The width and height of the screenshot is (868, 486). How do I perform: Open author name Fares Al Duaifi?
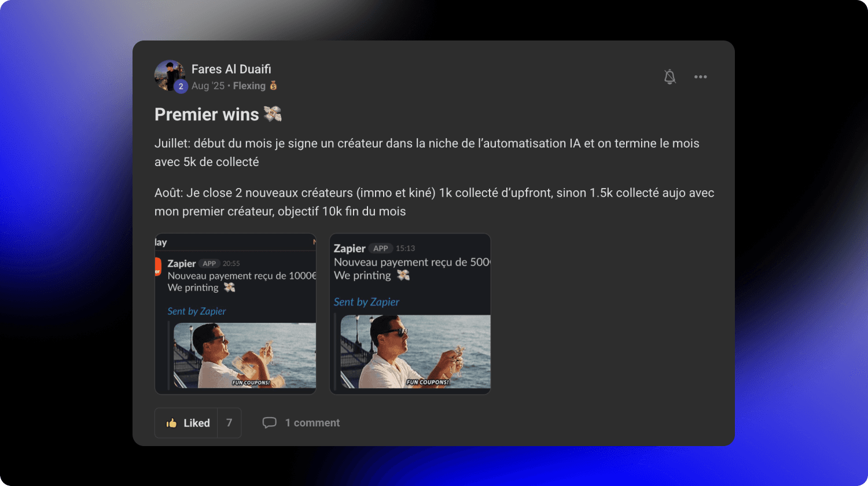coord(231,69)
